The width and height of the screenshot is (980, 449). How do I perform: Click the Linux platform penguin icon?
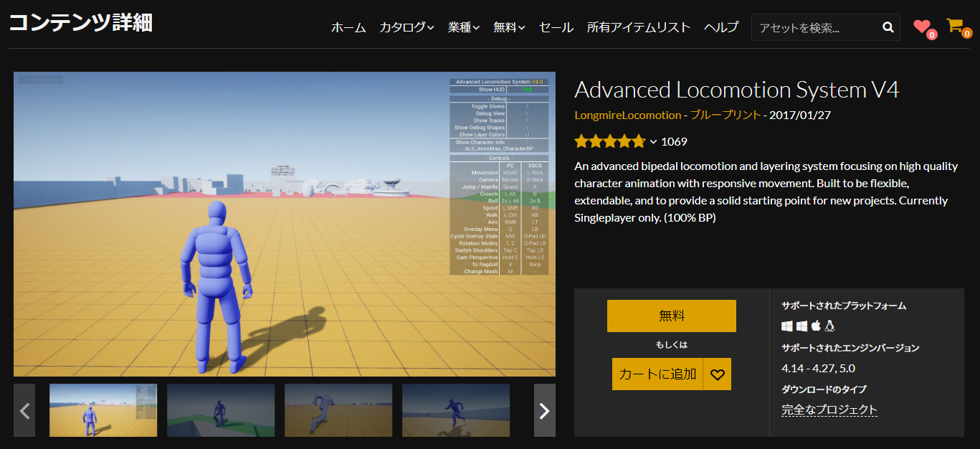pyautogui.click(x=829, y=326)
